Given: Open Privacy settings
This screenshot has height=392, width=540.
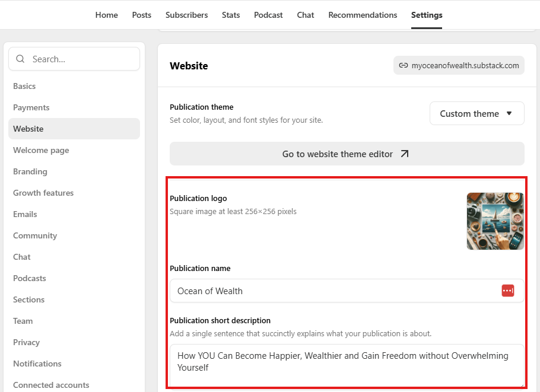Looking at the screenshot, I should (x=27, y=342).
